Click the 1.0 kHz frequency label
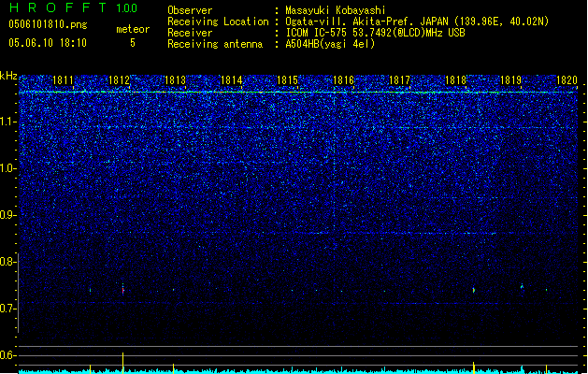Screen dimensions: 588x374 coord(7,168)
